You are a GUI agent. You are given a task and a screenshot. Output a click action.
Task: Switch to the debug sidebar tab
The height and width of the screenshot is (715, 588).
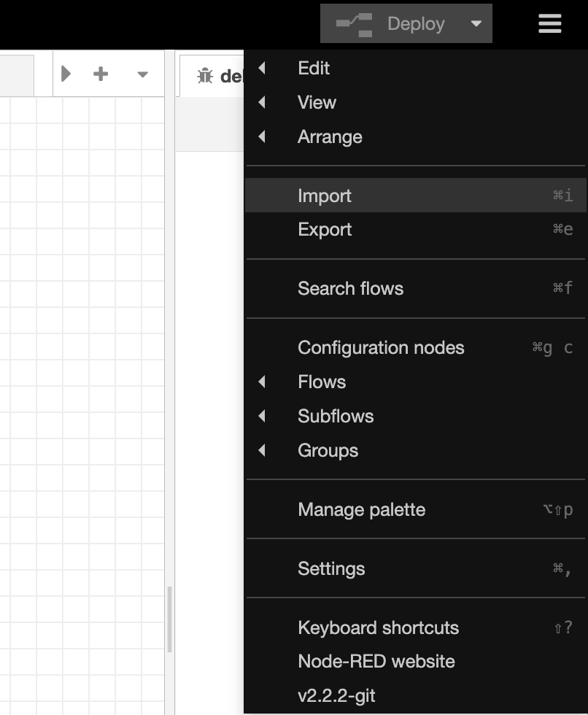click(x=213, y=75)
